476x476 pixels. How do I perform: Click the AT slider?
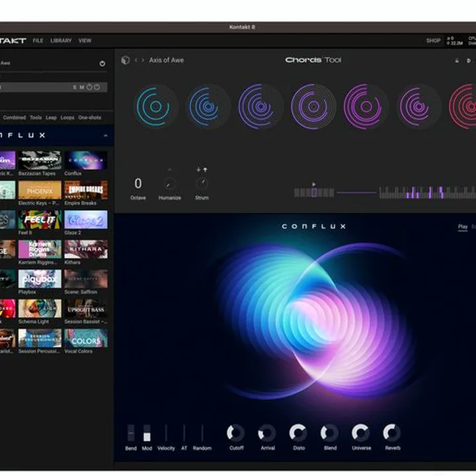[184, 433]
